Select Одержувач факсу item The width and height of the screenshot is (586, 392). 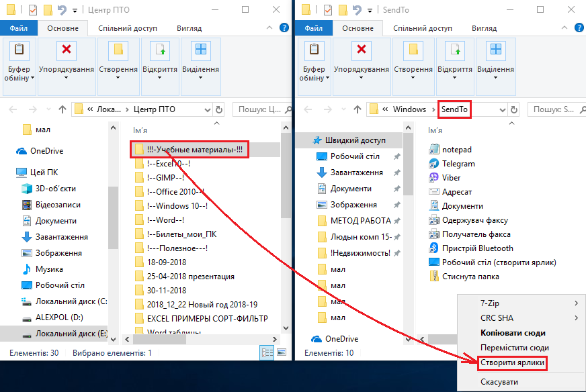coord(474,220)
